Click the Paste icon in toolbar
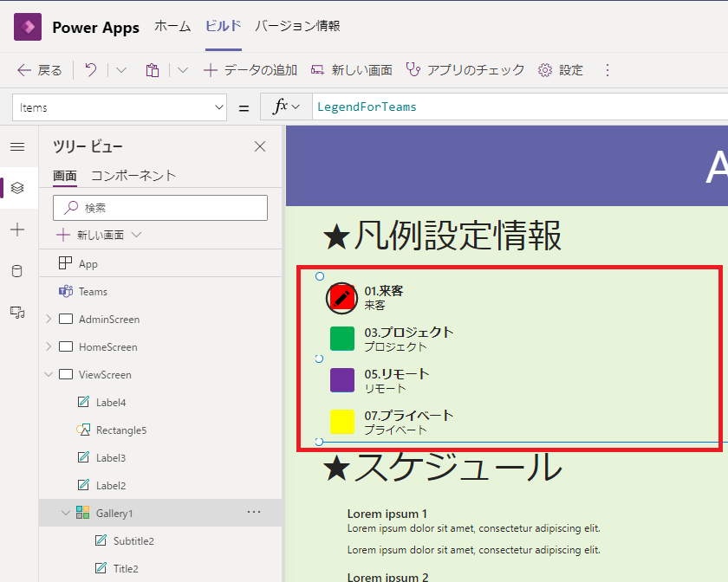The width and height of the screenshot is (728, 582). (152, 70)
